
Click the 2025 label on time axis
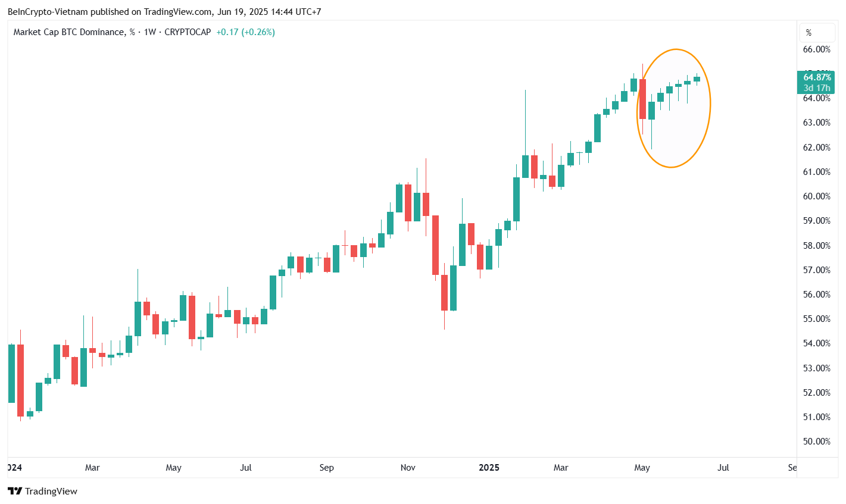pos(489,468)
